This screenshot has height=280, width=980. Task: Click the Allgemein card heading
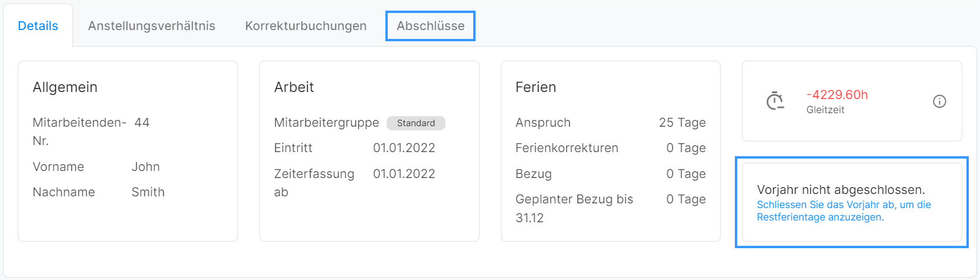click(x=65, y=87)
